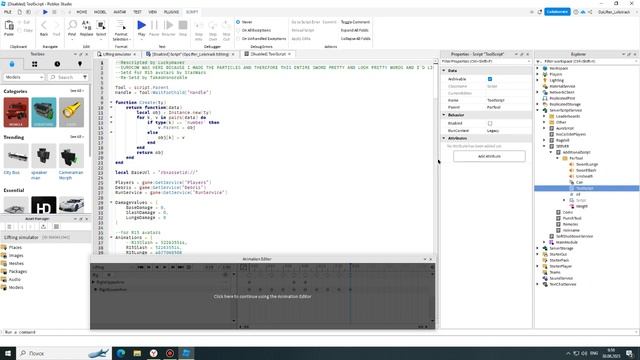The width and height of the screenshot is (640, 360).
Task: Open File Explorer from taskbar
Action: point(137,353)
